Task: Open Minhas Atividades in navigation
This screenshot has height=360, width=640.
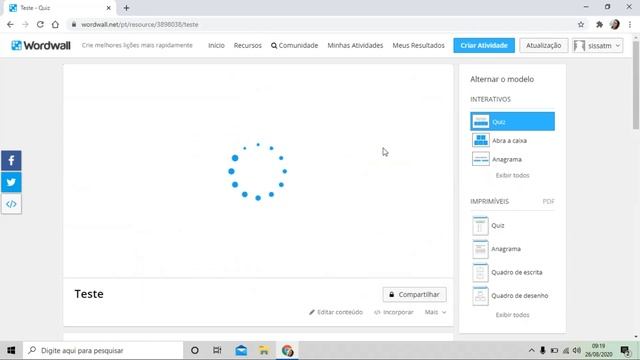Action: click(355, 45)
